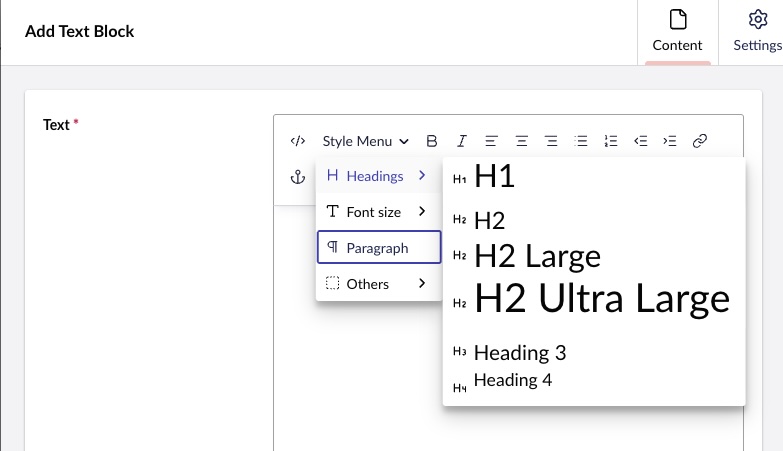This screenshot has width=783, height=451.
Task: Align text right
Action: click(551, 141)
